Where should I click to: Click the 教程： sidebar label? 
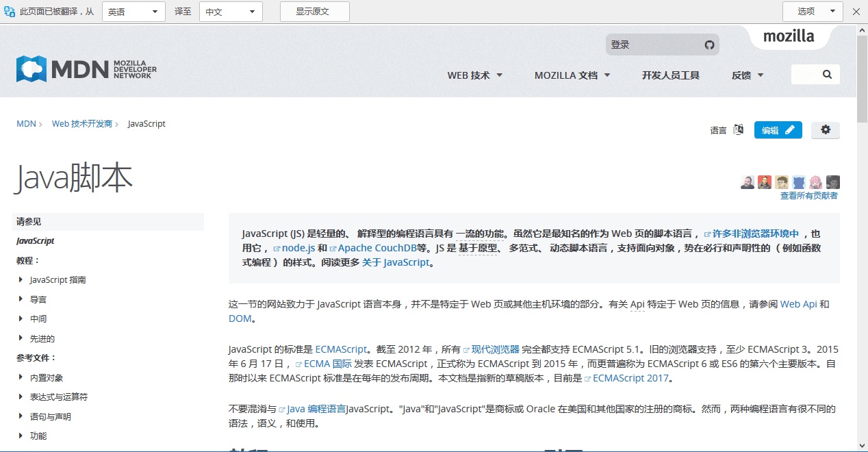[x=28, y=261]
